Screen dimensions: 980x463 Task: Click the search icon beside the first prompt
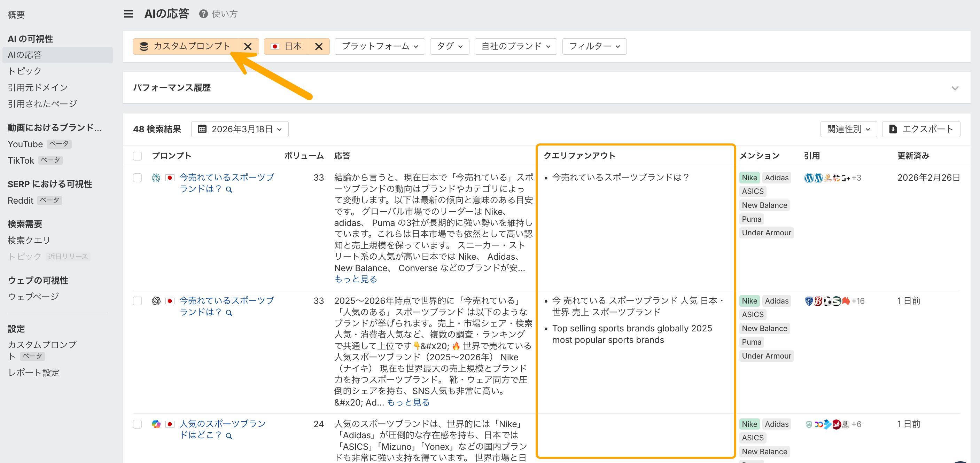tap(229, 189)
